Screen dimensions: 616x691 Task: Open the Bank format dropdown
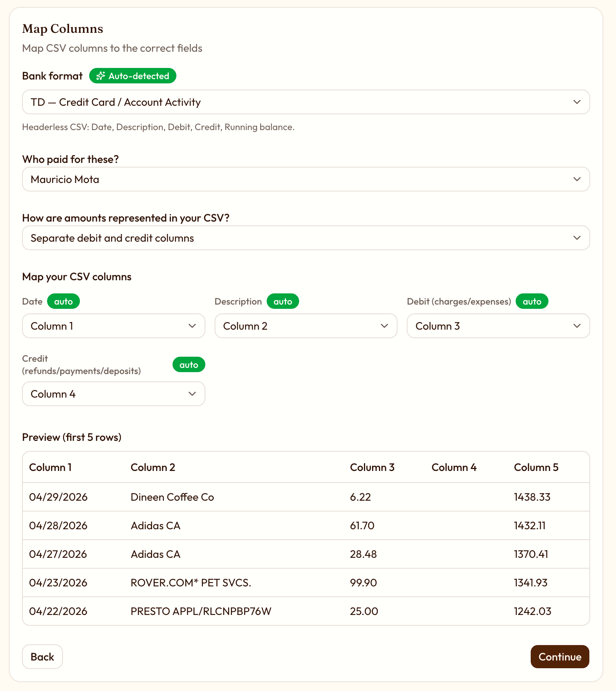306,102
